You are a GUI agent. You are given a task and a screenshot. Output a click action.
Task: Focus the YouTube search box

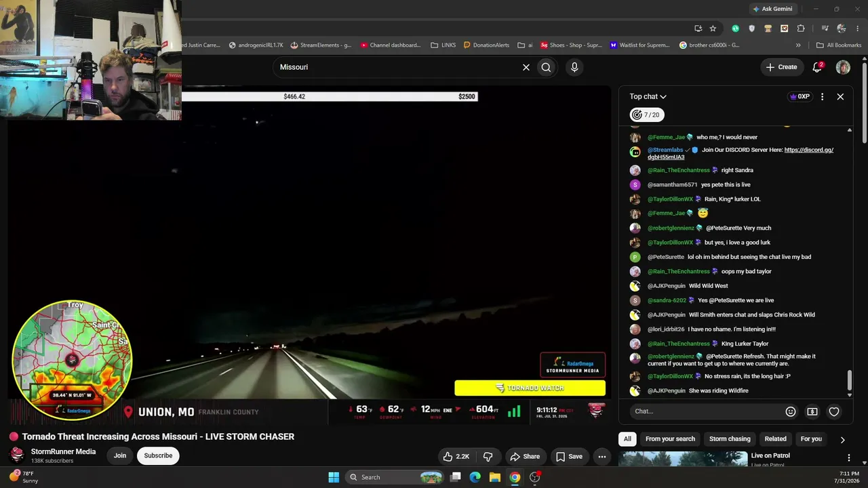[397, 67]
